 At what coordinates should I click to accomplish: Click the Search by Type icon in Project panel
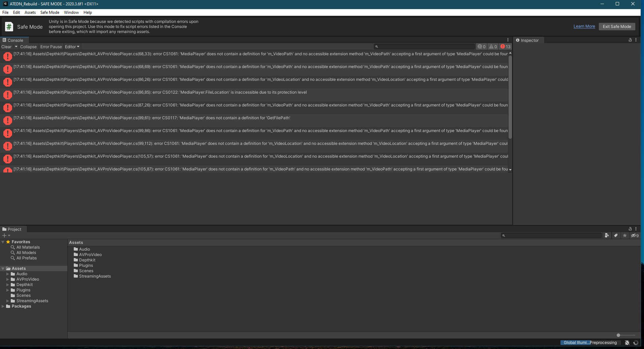(607, 235)
